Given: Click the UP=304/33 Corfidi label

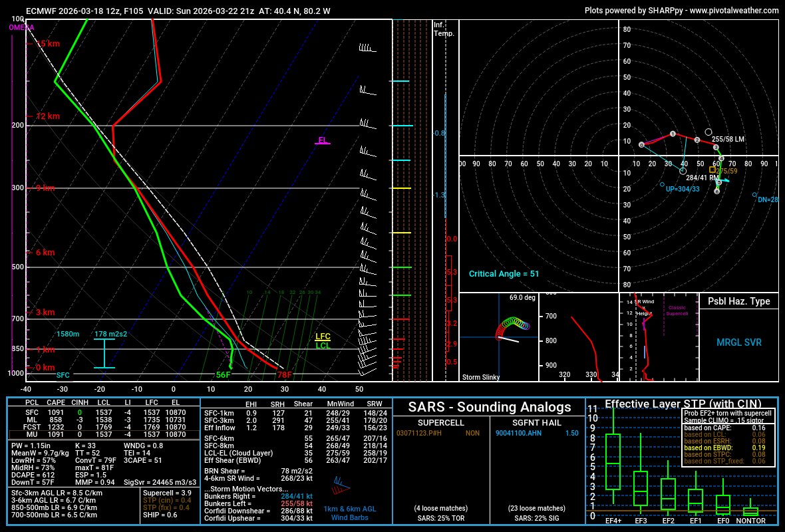Looking at the screenshot, I should click(683, 189).
